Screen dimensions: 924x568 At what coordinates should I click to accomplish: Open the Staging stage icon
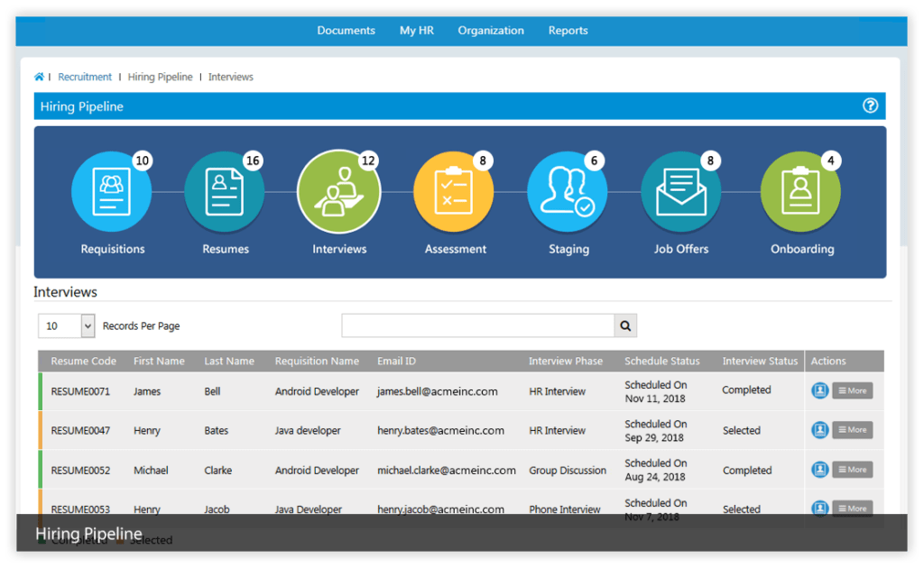point(568,190)
